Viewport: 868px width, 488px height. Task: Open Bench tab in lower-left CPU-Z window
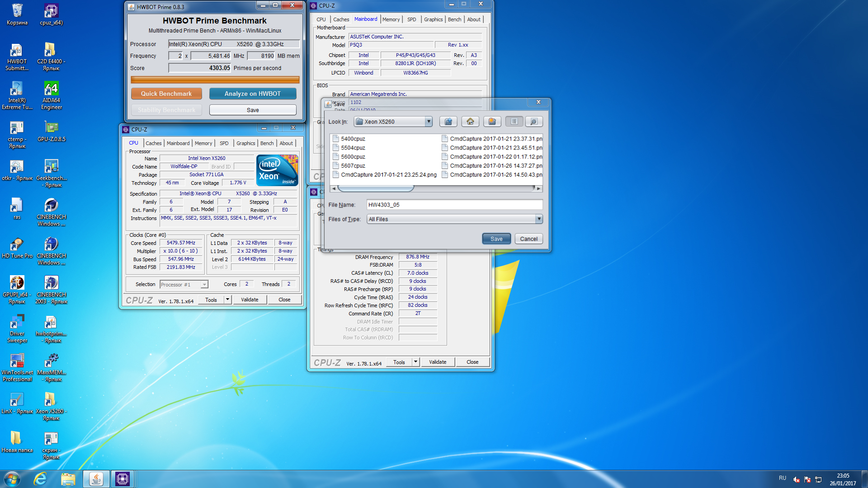267,143
